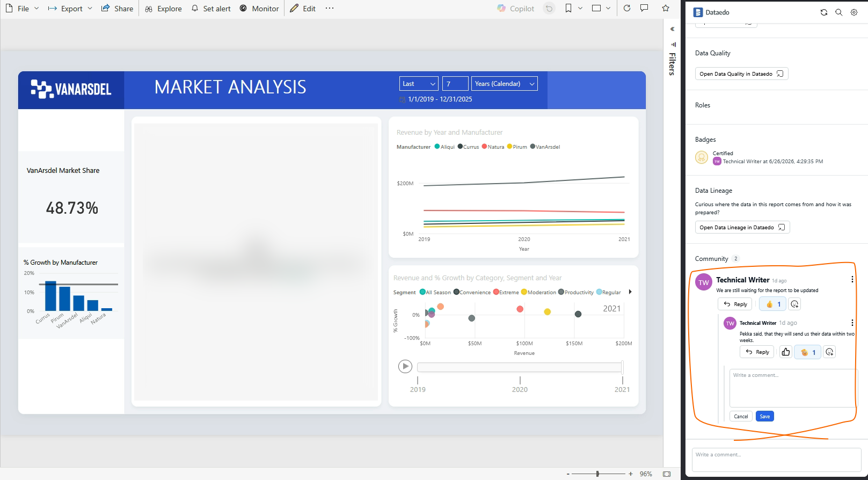Open the Export menu
This screenshot has height=480, width=868.
(x=70, y=9)
